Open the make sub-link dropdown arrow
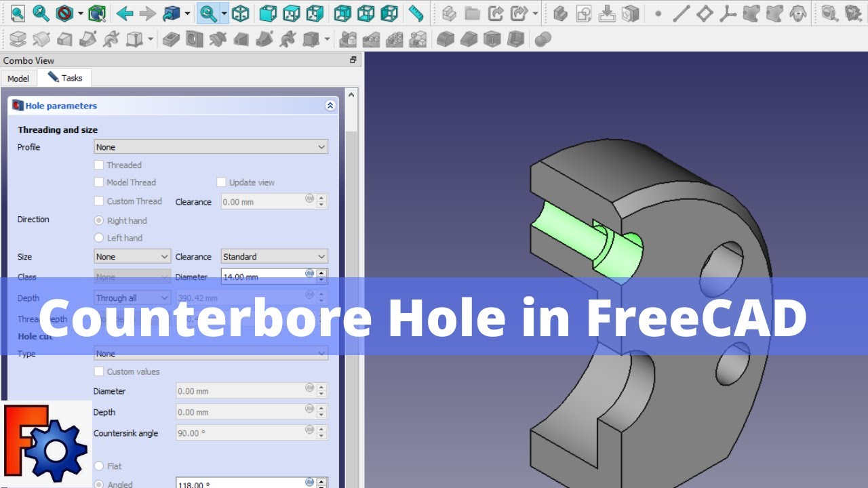The height and width of the screenshot is (488, 868). point(535,13)
